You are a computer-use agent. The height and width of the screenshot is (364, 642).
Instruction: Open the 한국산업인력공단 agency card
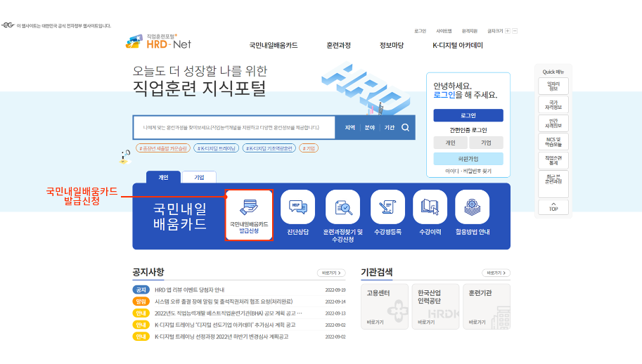(x=436, y=307)
